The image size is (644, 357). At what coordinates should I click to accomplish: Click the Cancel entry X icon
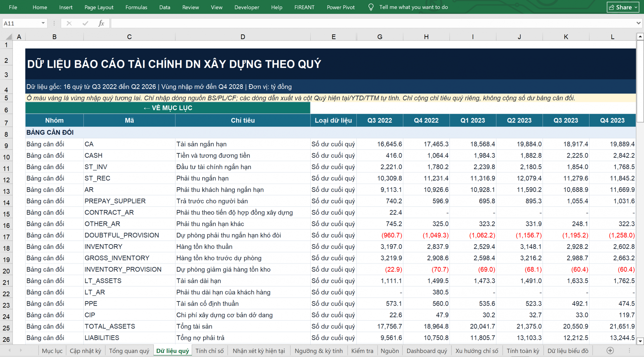(69, 23)
